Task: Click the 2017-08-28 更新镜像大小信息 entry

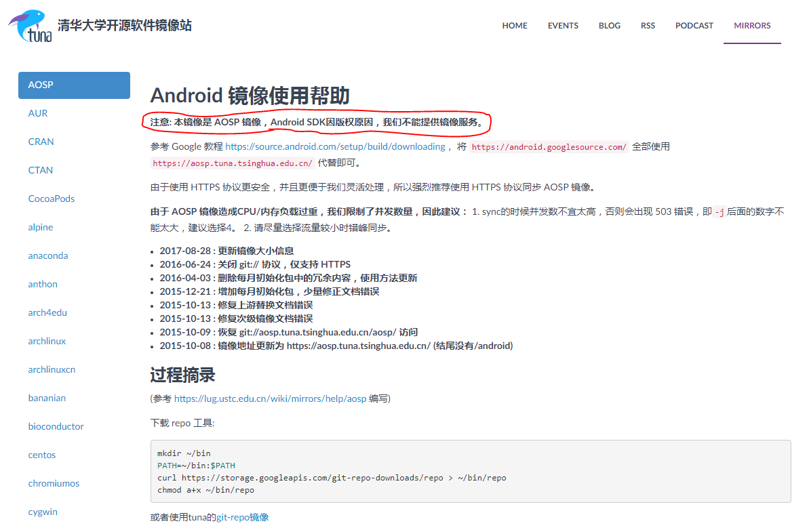Action: pos(226,251)
